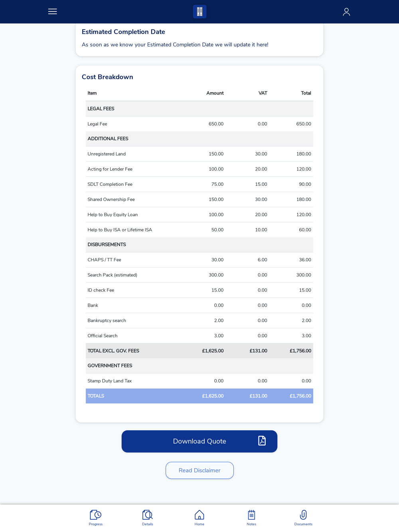This screenshot has height=532, width=399.
Task: Click the completion date update message
Action: (175, 45)
